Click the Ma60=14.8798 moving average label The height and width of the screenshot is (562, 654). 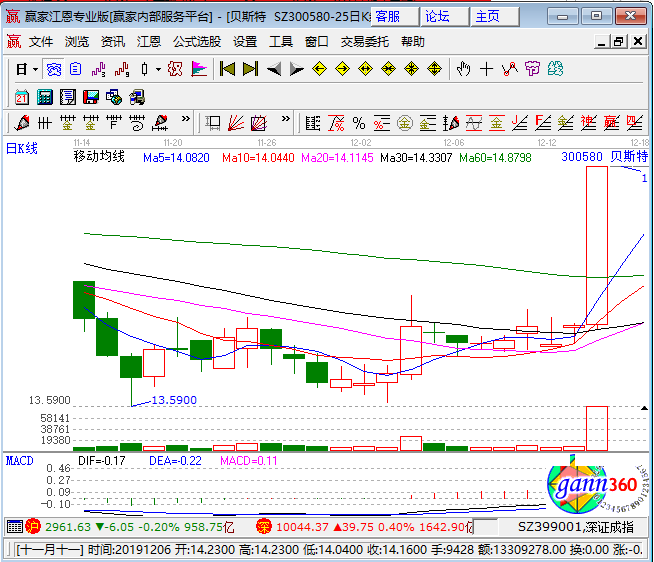click(495, 158)
